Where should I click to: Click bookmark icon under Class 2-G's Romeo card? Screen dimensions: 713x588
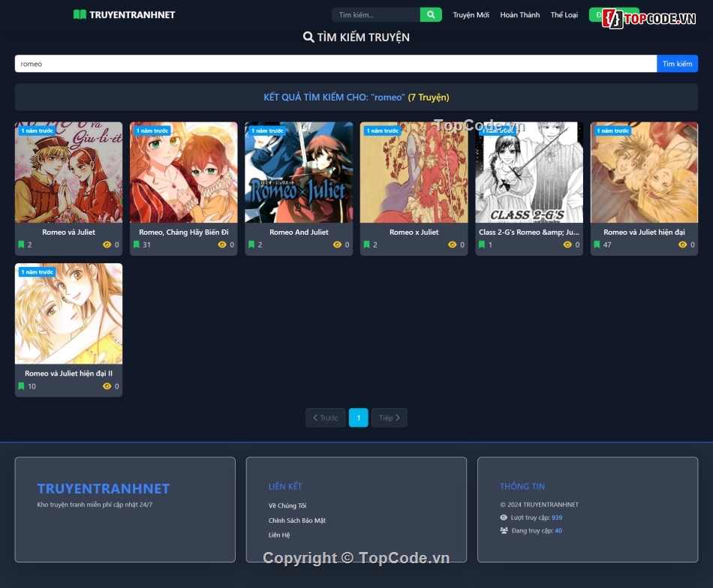[x=482, y=244]
